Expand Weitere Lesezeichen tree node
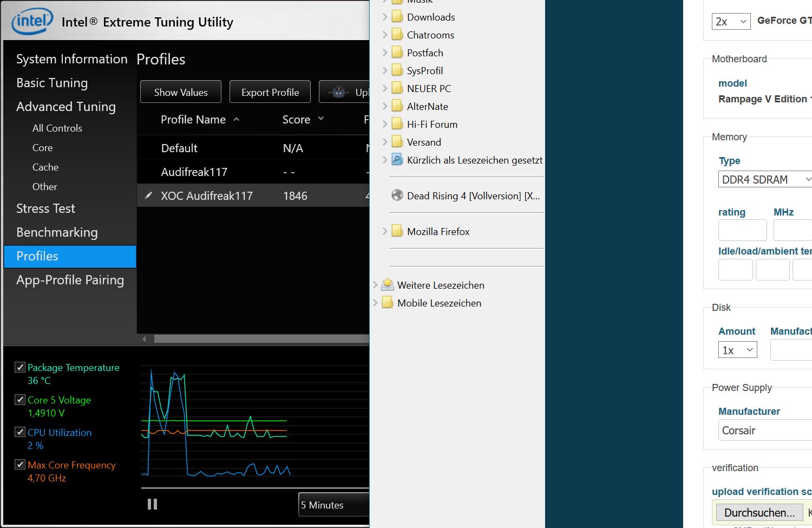812x528 pixels. coord(375,285)
